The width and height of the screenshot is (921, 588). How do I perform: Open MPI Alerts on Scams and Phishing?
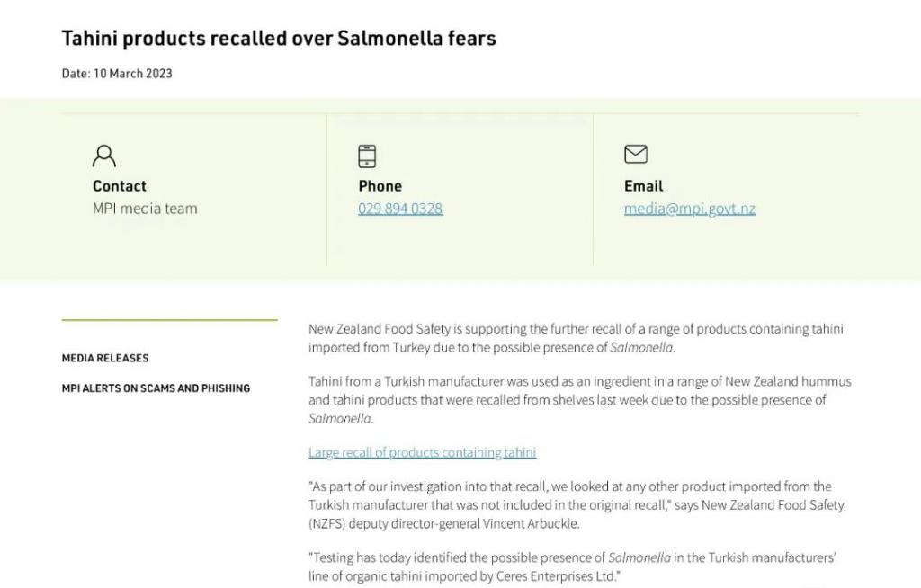click(x=156, y=388)
